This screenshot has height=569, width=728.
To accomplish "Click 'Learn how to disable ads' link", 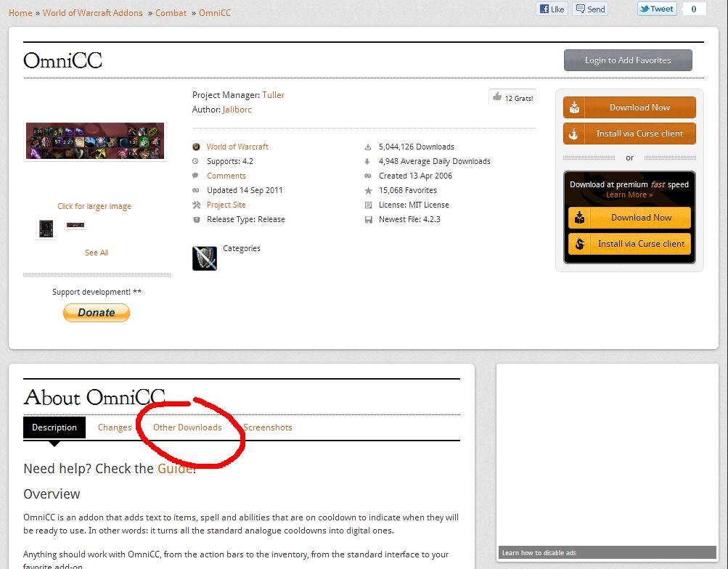I will 539,553.
